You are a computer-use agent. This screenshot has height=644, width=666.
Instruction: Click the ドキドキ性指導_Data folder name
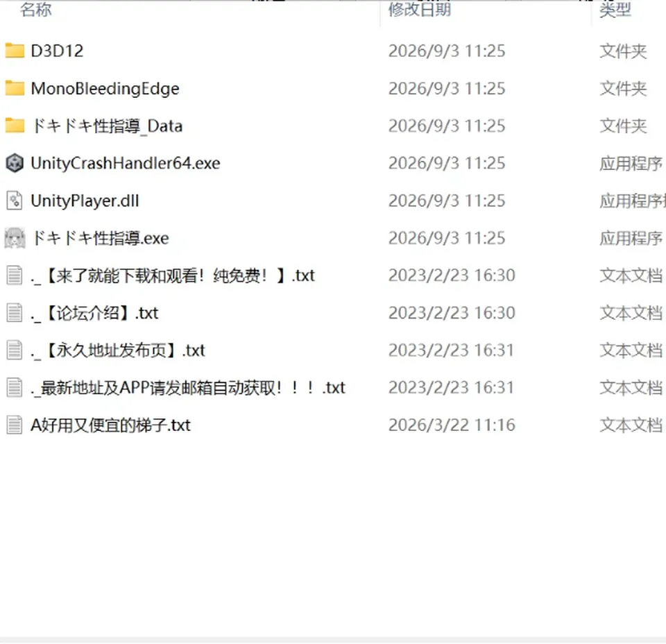[x=107, y=126]
